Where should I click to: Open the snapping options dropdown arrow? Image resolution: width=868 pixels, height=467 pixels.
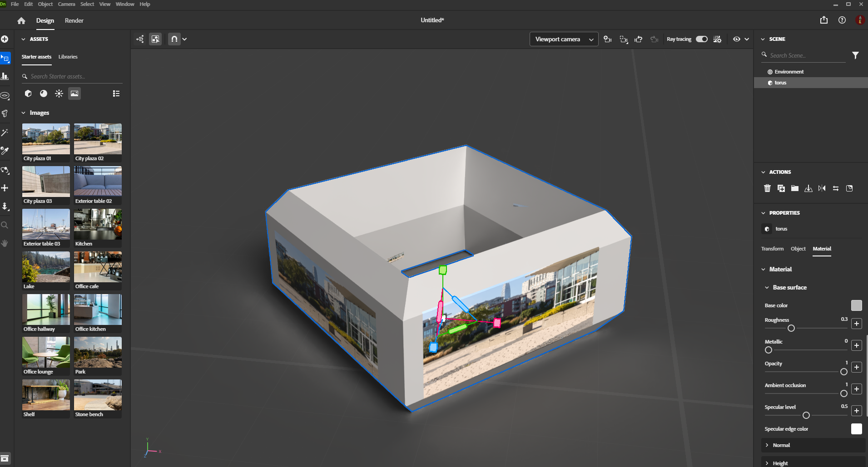(185, 39)
